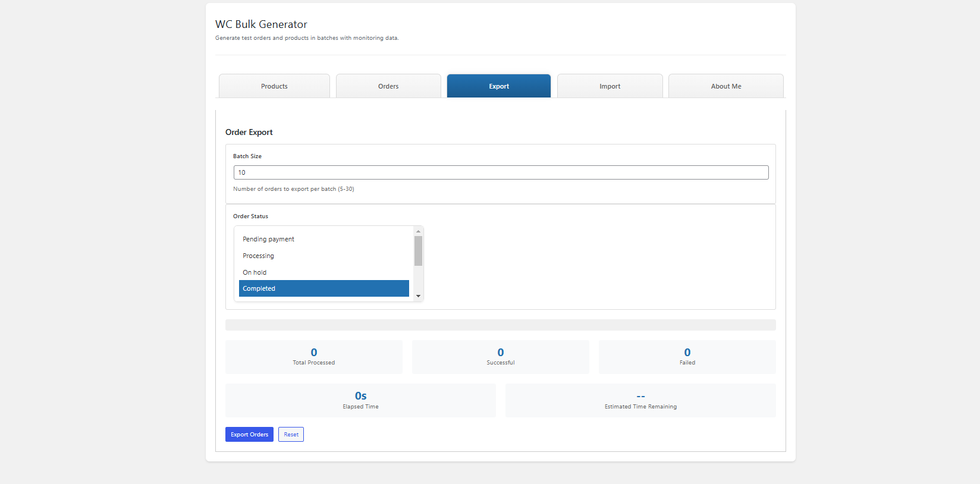Click the Successful counter card
980x484 pixels.
(501, 357)
